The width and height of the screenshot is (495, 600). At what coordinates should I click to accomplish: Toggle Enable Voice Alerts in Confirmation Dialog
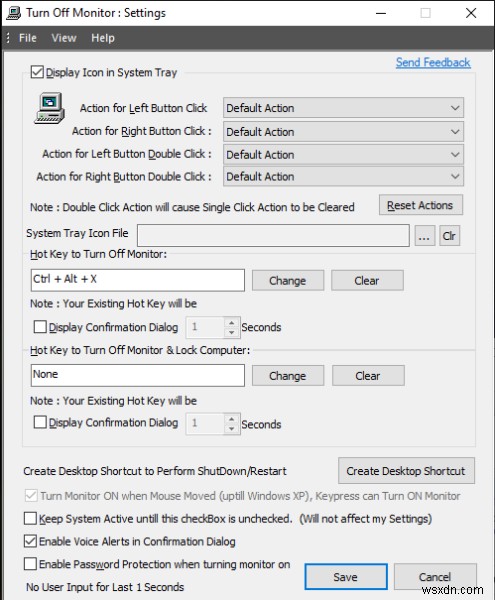coord(30,541)
